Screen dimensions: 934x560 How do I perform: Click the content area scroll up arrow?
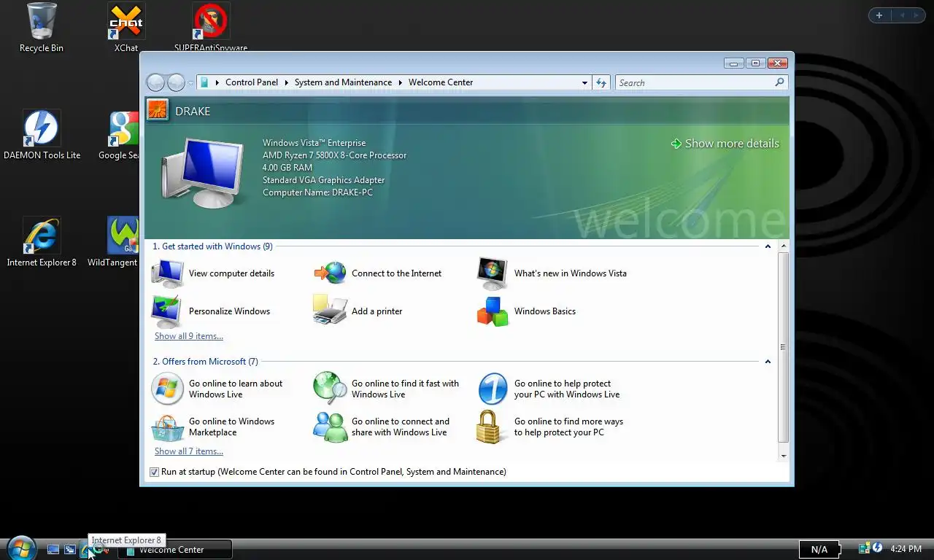click(x=784, y=247)
